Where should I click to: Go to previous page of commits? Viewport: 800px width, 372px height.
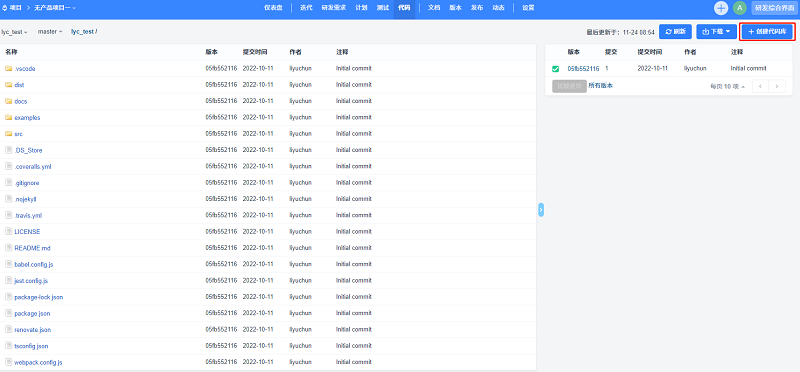pyautogui.click(x=760, y=86)
